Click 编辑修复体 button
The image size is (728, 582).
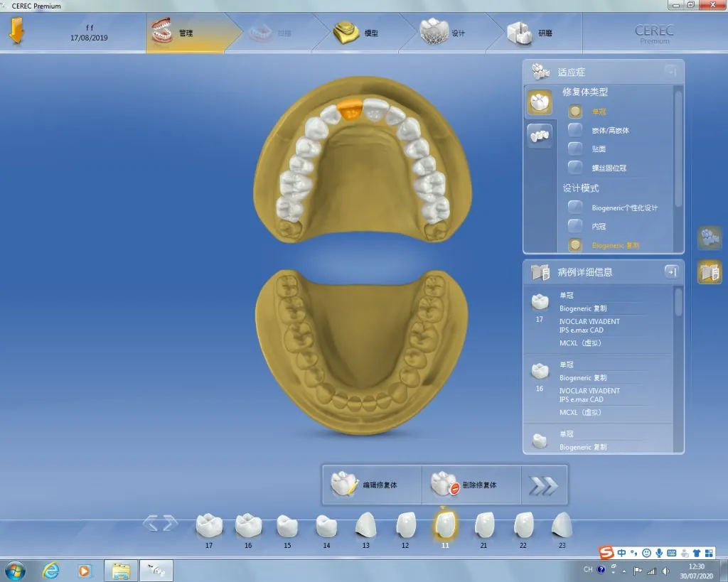pyautogui.click(x=371, y=485)
